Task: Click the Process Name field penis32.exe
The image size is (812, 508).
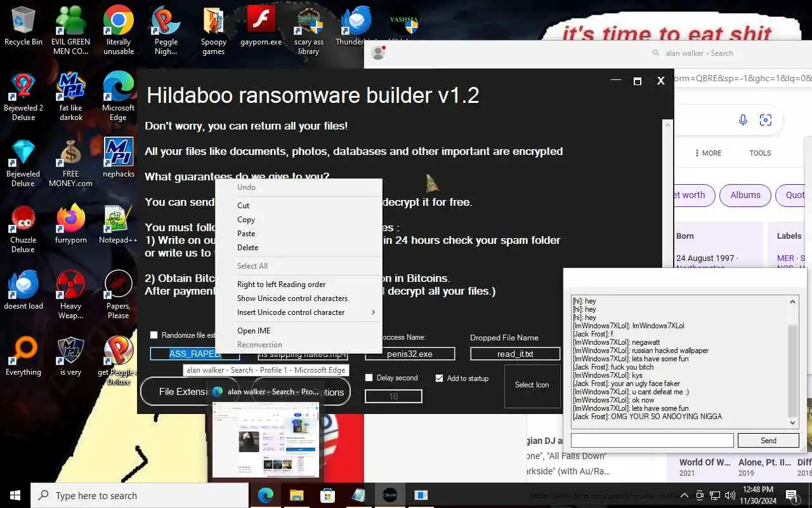Action: point(410,354)
